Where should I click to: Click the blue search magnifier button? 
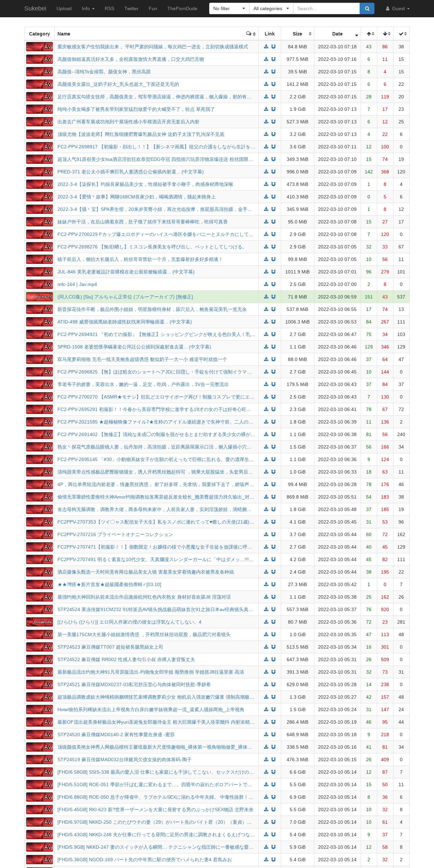(367, 8)
